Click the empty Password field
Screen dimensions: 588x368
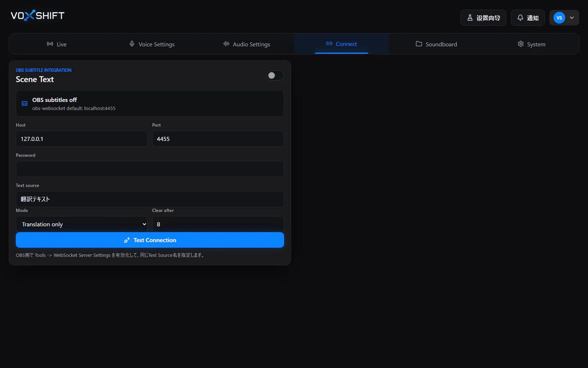click(150, 169)
